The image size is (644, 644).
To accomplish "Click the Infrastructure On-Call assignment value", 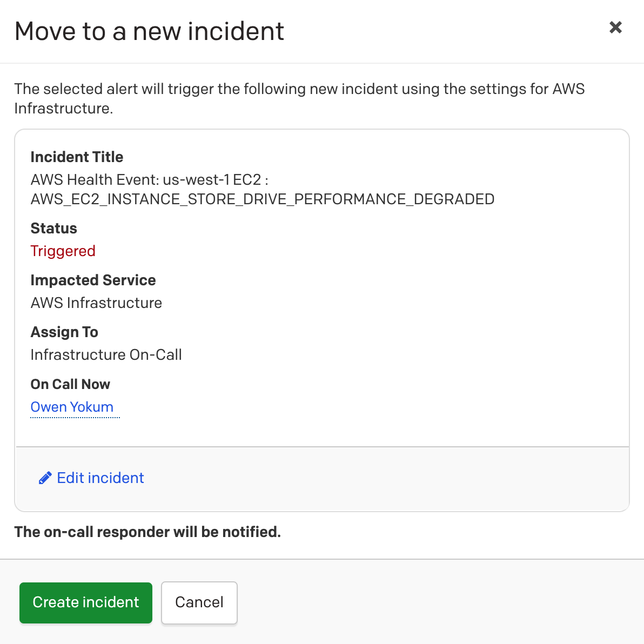I will point(106,355).
